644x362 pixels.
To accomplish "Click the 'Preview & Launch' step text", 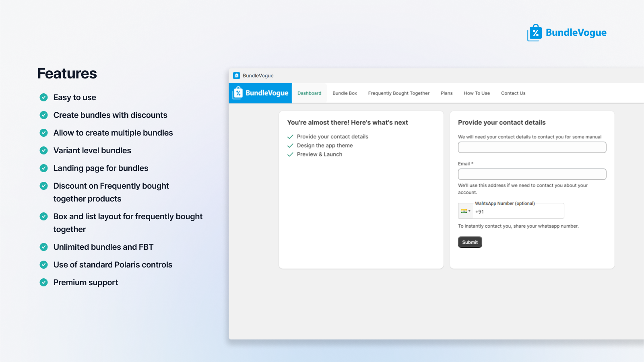I will 320,154.
